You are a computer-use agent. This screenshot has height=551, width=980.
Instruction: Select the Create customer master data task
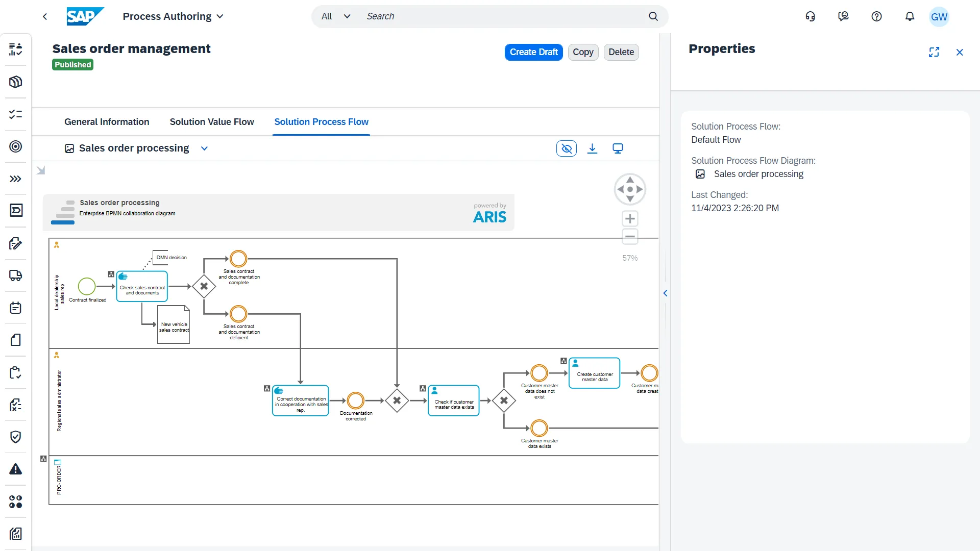click(x=594, y=373)
